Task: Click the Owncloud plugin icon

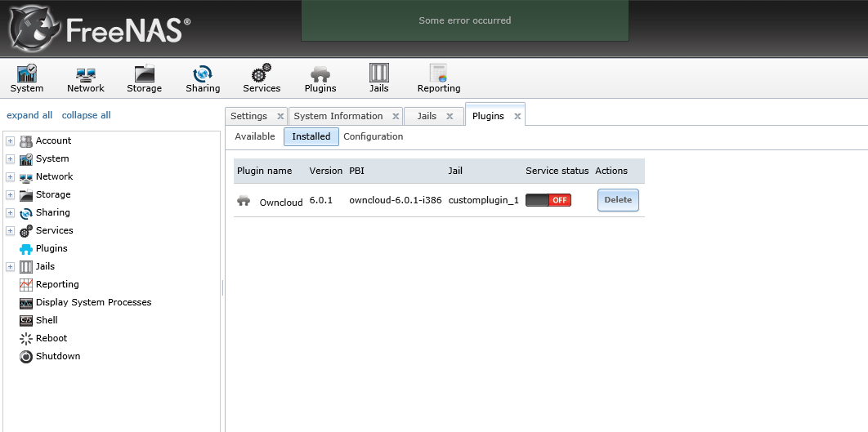Action: [x=244, y=201]
